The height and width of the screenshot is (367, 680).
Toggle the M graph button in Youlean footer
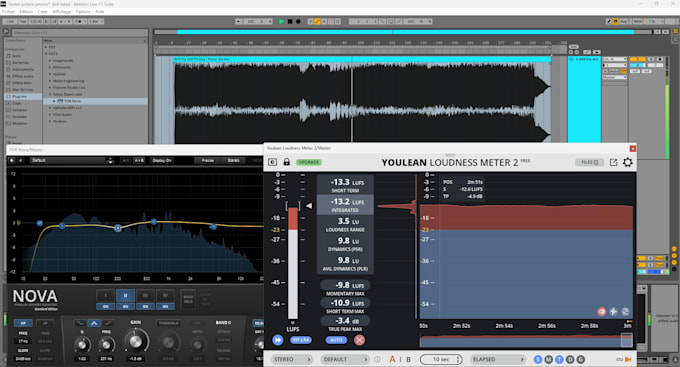(549, 359)
